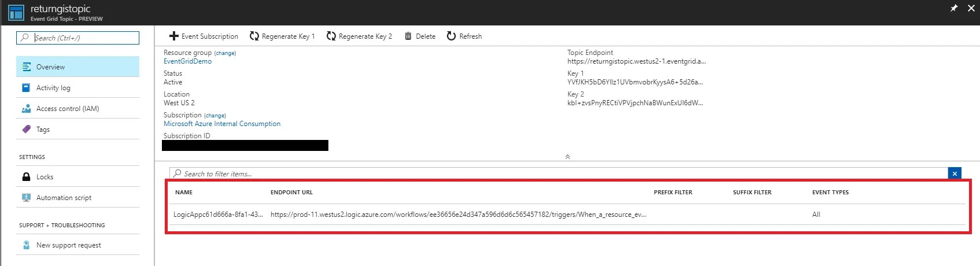Delete the event grid topic

(x=420, y=36)
